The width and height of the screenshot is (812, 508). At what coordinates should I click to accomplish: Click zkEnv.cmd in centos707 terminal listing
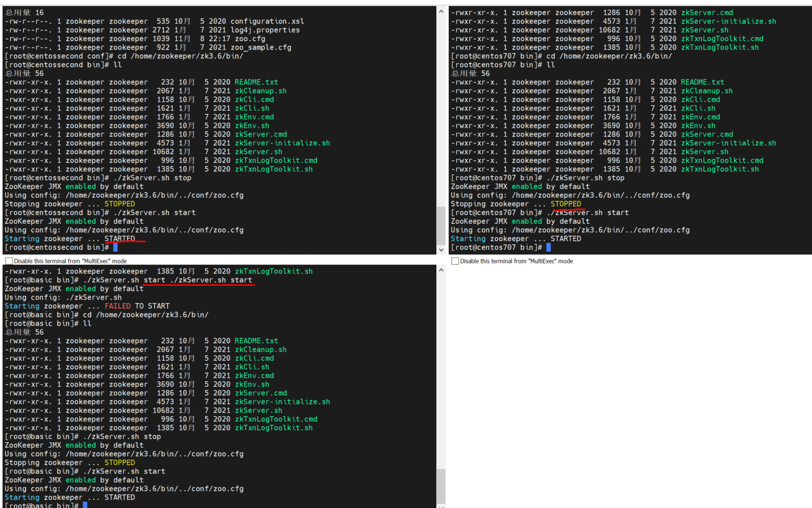pos(700,117)
